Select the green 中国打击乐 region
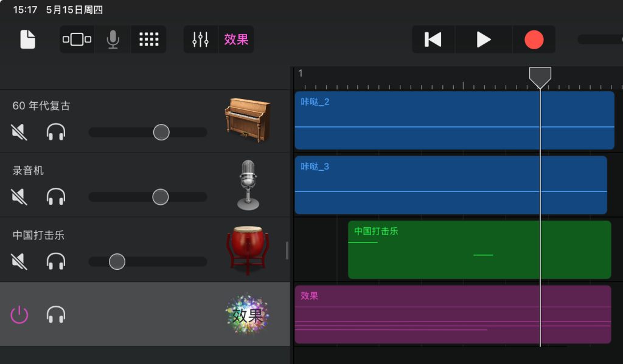This screenshot has width=623, height=364. 479,250
